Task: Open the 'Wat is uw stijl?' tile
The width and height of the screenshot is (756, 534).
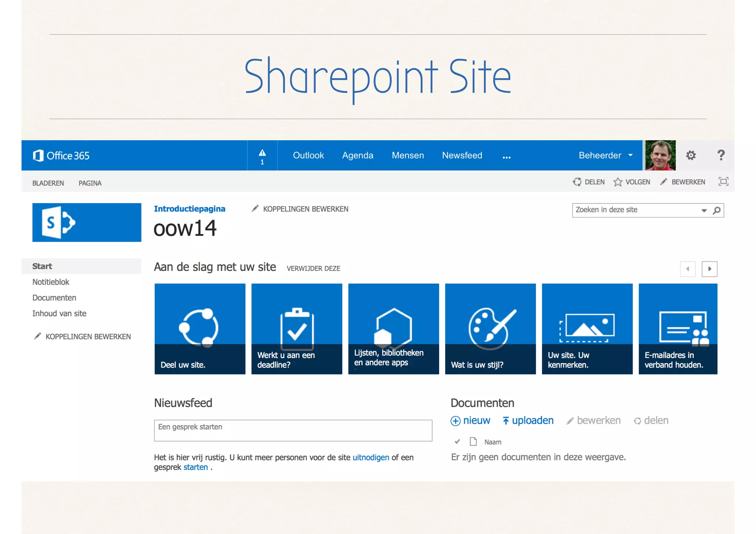Action: coord(490,329)
